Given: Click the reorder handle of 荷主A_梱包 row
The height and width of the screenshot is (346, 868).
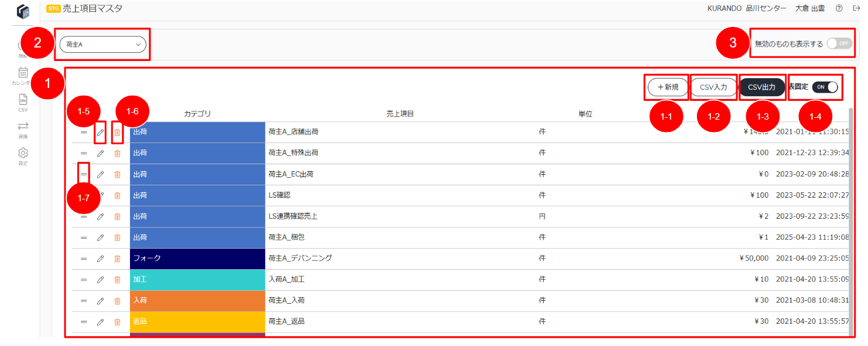Looking at the screenshot, I should (84, 238).
